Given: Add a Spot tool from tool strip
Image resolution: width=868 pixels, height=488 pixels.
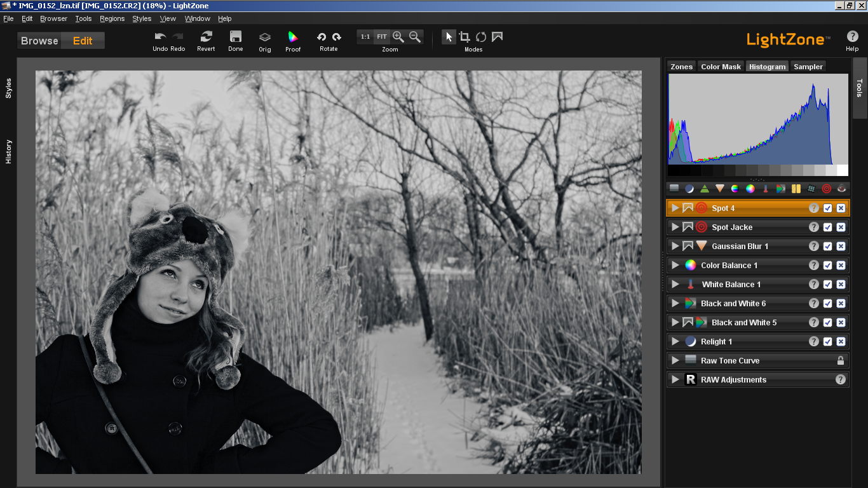Looking at the screenshot, I should point(826,189).
